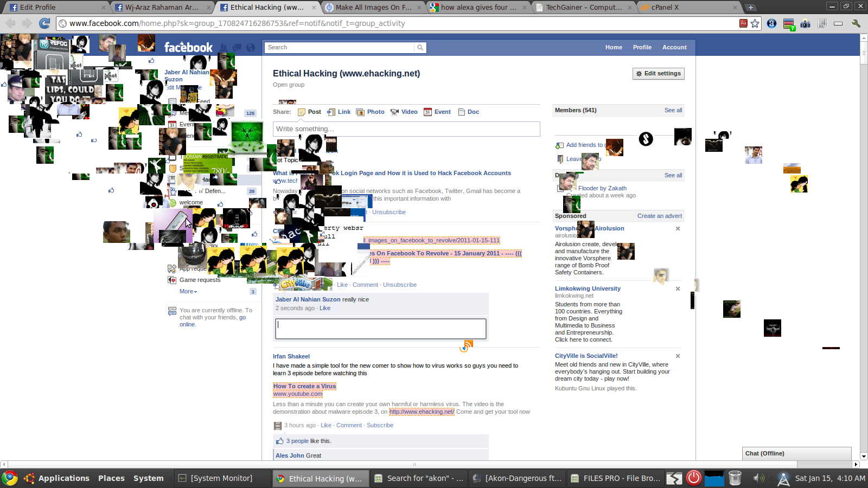Click the 'Write something...' post field

pyautogui.click(x=406, y=129)
